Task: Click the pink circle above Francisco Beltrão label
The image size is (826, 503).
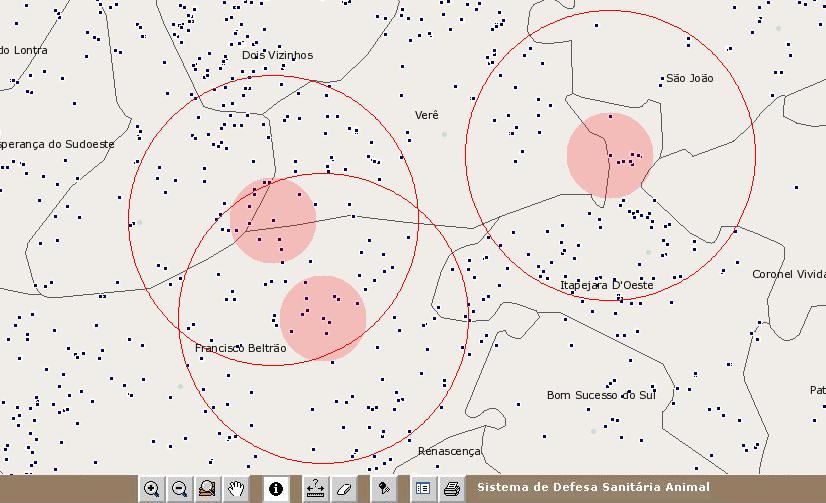Action: (323, 319)
